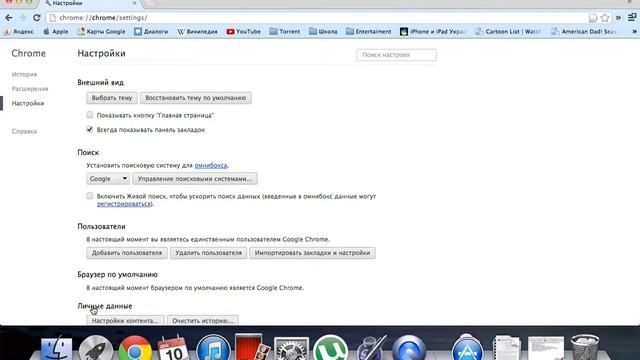The width and height of the screenshot is (640, 360).
Task: Open the Google search engine dropdown
Action: click(108, 179)
